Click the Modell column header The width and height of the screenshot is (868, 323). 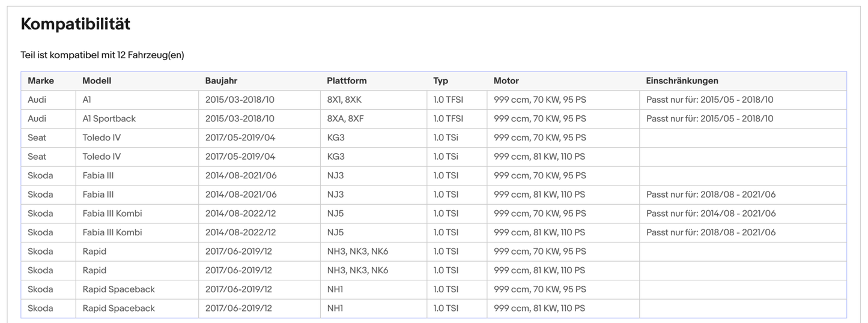pos(97,80)
